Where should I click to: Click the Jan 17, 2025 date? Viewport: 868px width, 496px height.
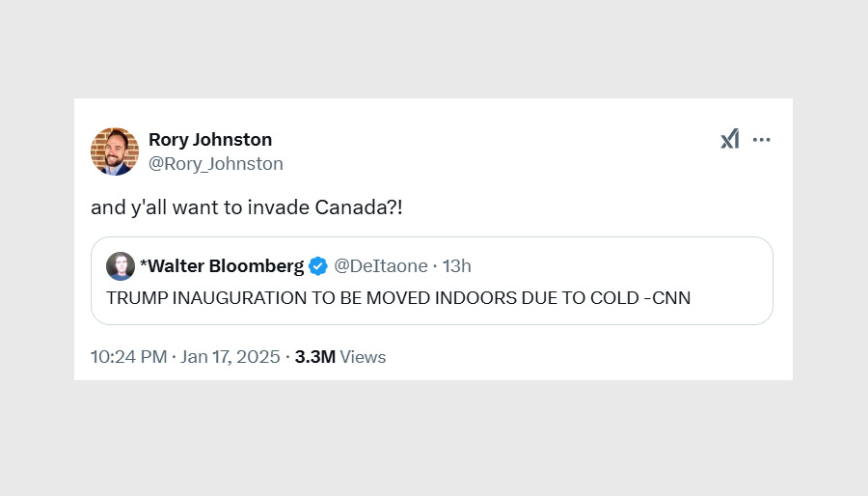click(x=230, y=357)
